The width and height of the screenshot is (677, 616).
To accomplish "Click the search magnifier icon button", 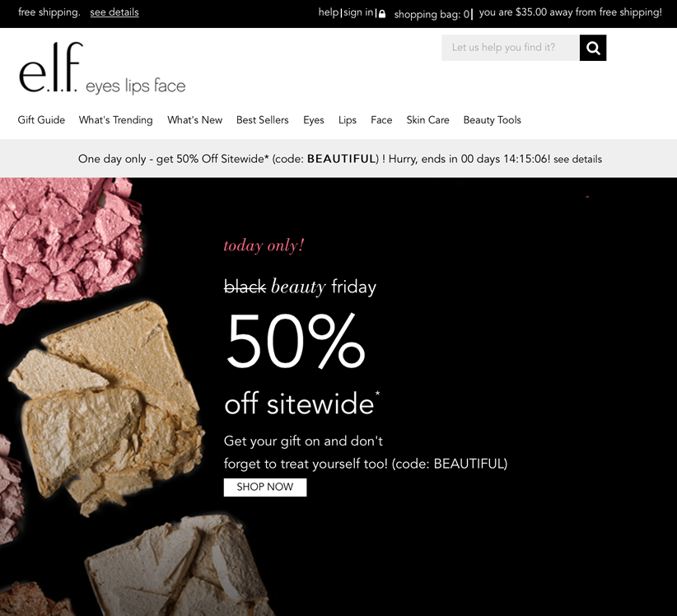I will click(593, 48).
